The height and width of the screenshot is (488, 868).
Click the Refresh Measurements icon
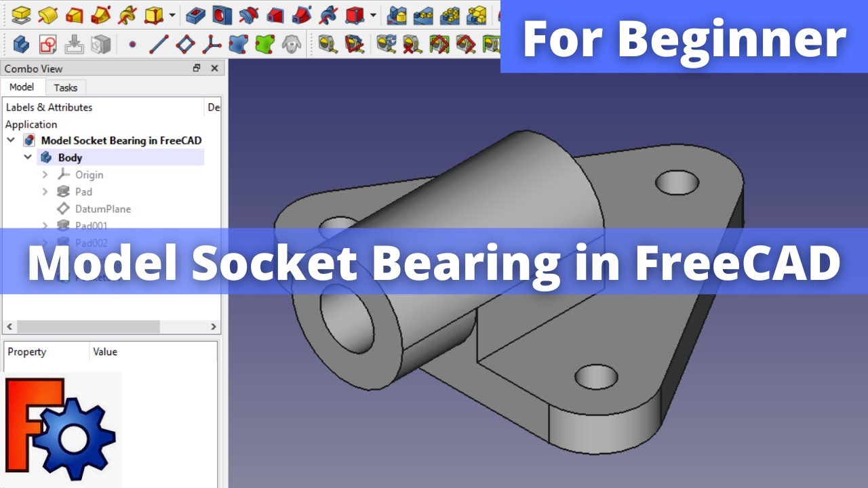click(387, 45)
